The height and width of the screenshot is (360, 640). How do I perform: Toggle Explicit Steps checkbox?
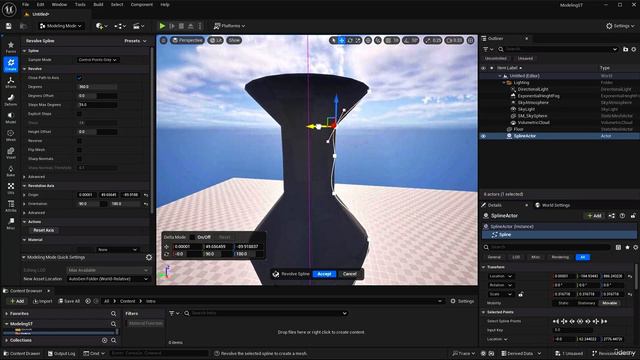point(79,114)
